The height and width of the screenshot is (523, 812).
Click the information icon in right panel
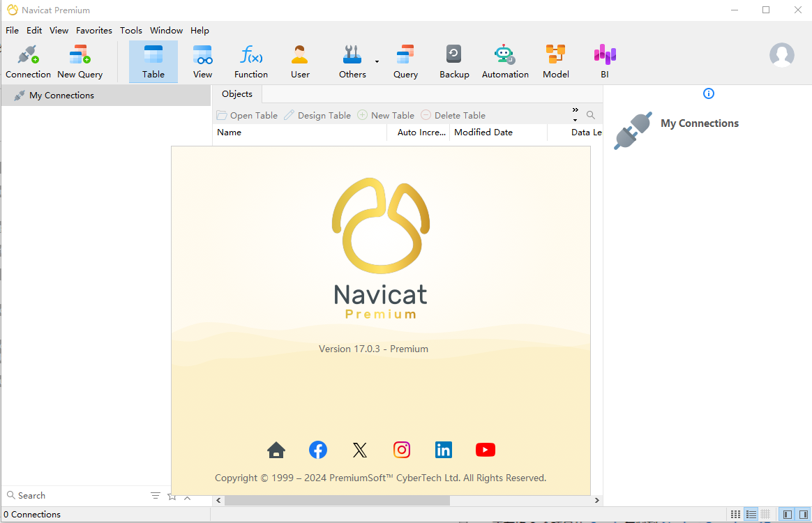(709, 93)
